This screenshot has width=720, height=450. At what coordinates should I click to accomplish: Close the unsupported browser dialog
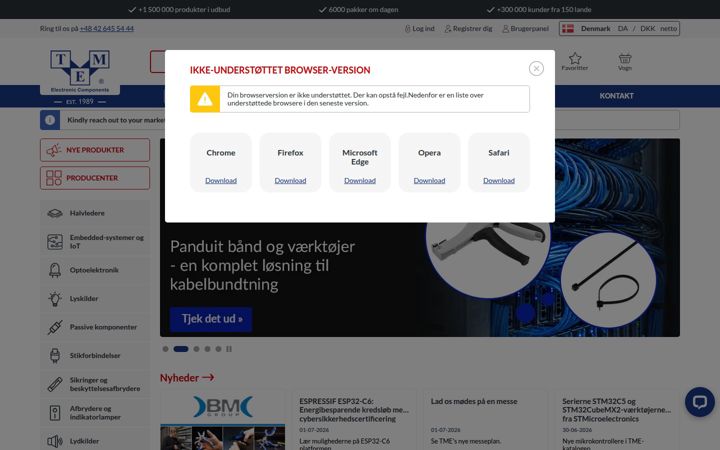tap(536, 68)
